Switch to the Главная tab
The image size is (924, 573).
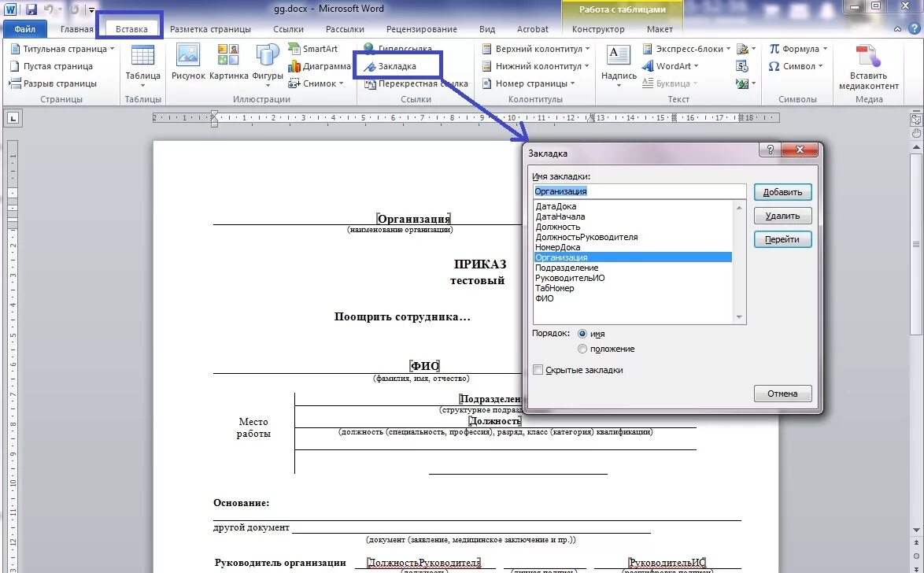tap(76, 29)
